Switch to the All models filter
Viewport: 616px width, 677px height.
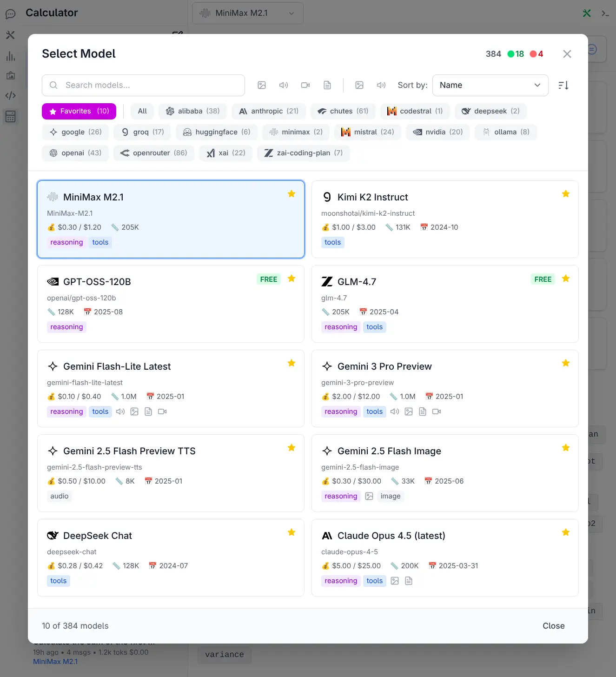(142, 111)
